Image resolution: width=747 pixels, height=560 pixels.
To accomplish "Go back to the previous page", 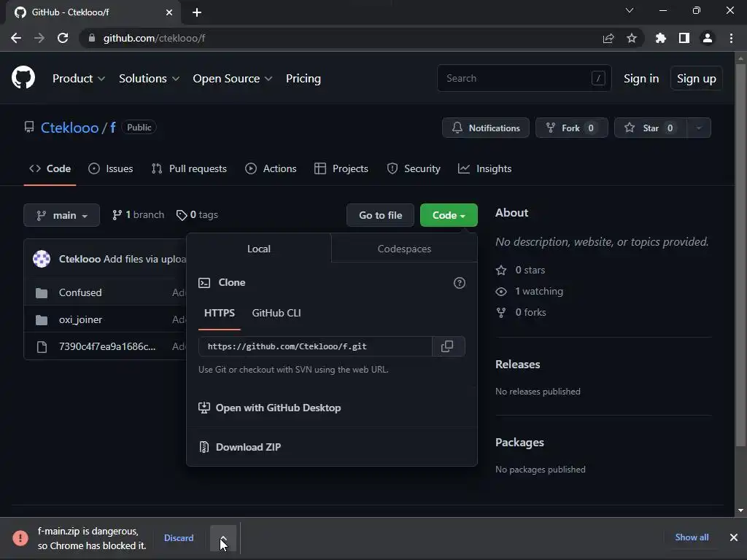I will pos(16,38).
